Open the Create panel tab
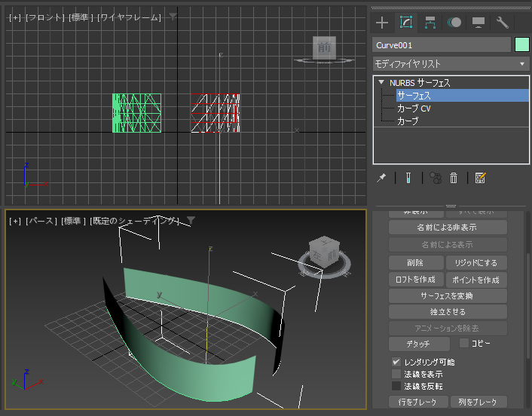Screen dimensions: 532x416 click(x=382, y=22)
